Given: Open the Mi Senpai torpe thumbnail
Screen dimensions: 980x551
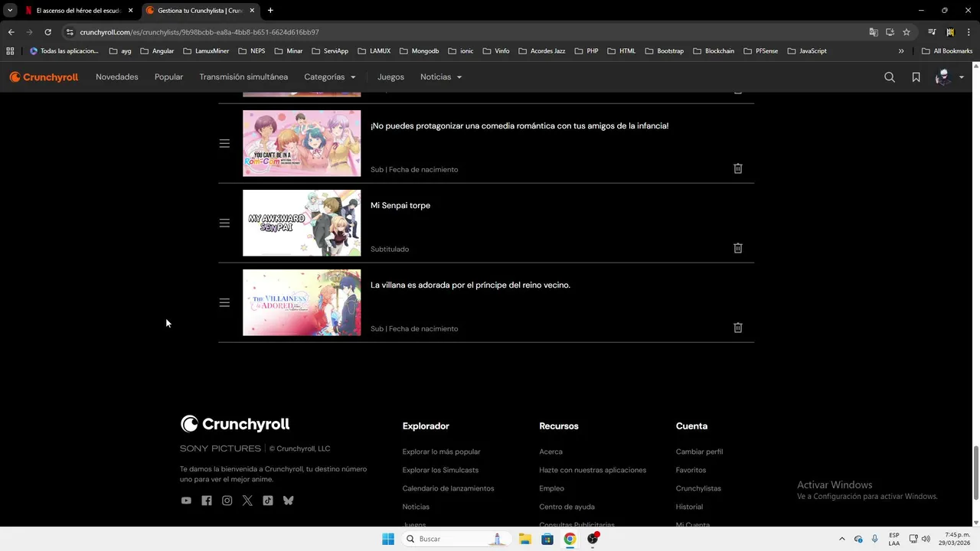Looking at the screenshot, I should (x=302, y=223).
